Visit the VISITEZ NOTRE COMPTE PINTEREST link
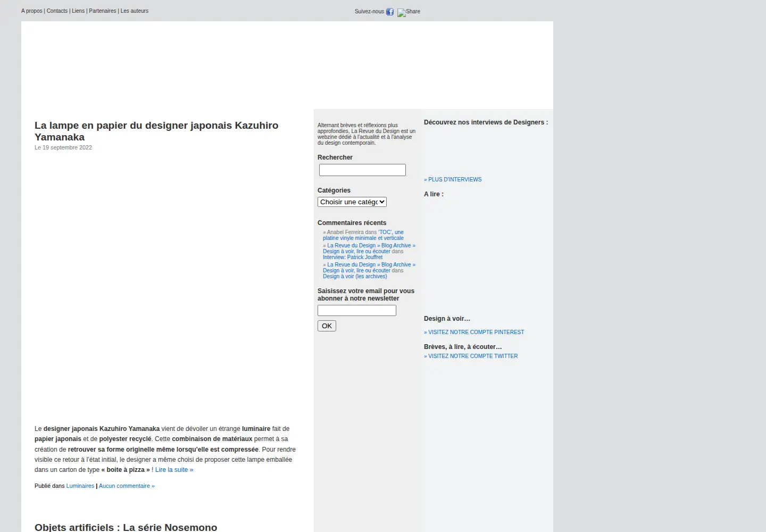This screenshot has width=766, height=532. (474, 332)
